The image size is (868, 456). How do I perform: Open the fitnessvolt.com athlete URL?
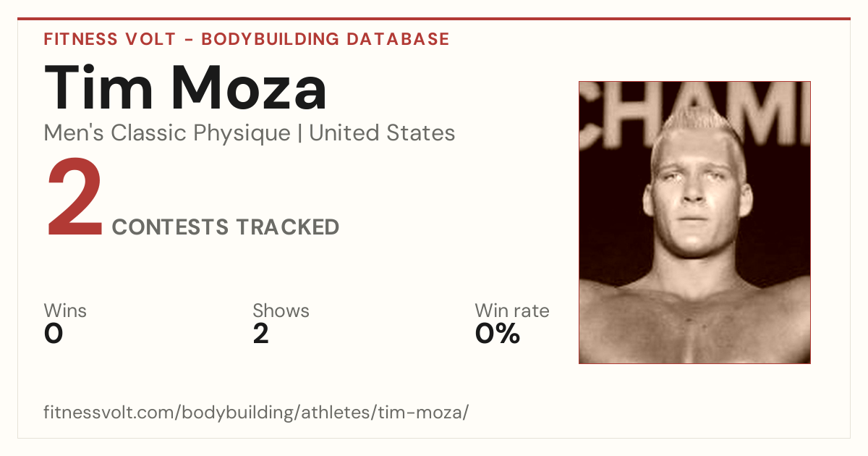tap(257, 413)
